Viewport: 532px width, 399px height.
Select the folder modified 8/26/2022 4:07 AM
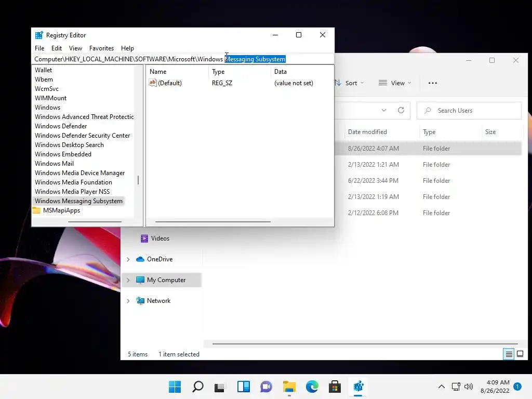click(x=428, y=148)
